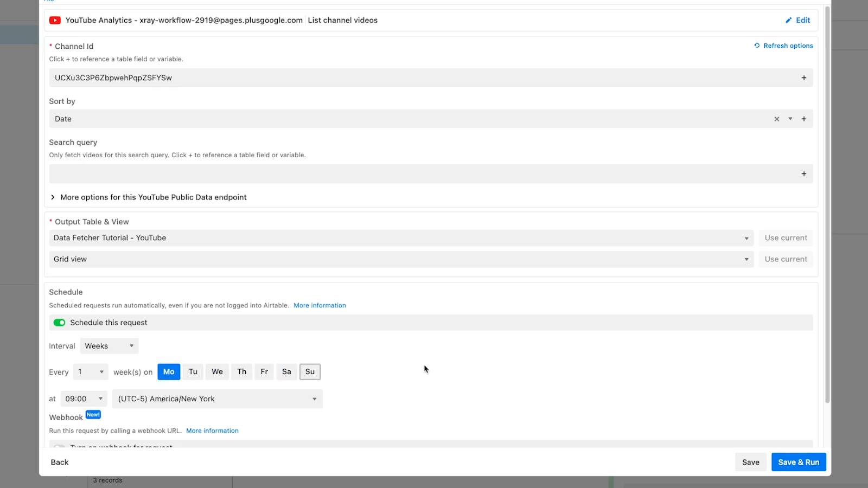Click the dialog vertical scrollbar
The image size is (868, 488).
tap(827, 204)
